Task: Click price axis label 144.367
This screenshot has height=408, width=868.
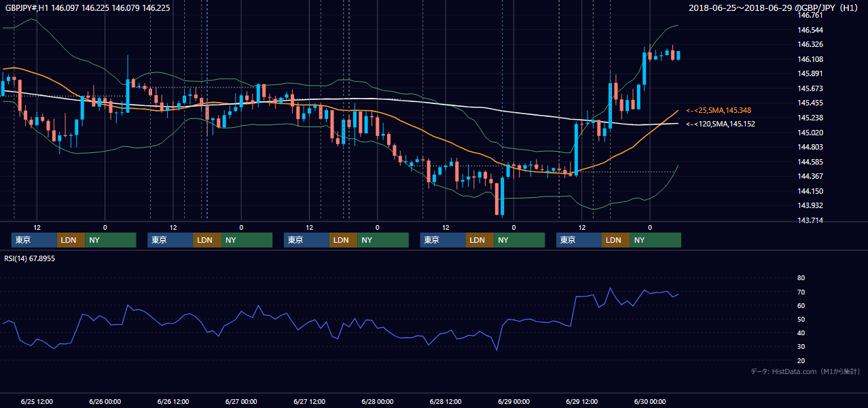Action: [x=811, y=176]
